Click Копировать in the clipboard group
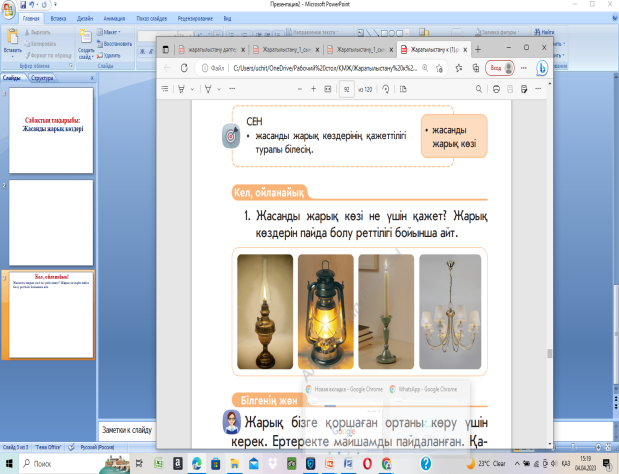This screenshot has width=619, height=474. [x=40, y=44]
